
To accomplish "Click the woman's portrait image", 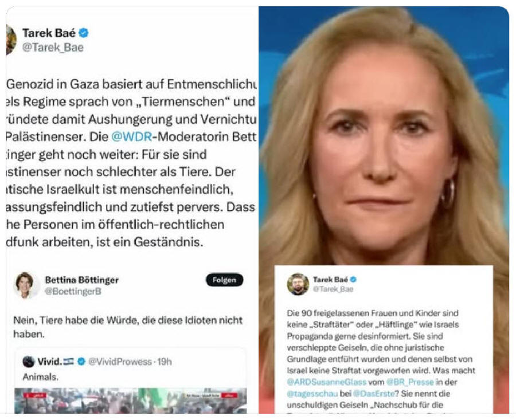I will click(x=384, y=135).
